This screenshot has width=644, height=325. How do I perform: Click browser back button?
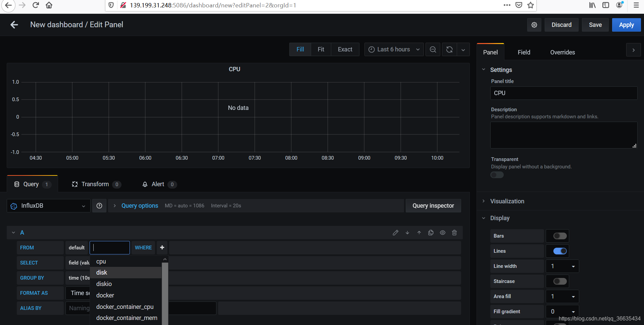[8, 5]
